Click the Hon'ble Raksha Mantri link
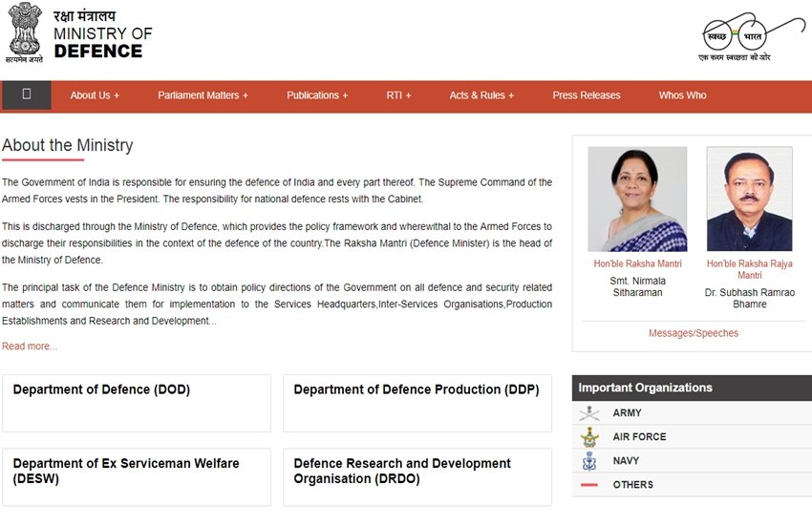 [637, 263]
